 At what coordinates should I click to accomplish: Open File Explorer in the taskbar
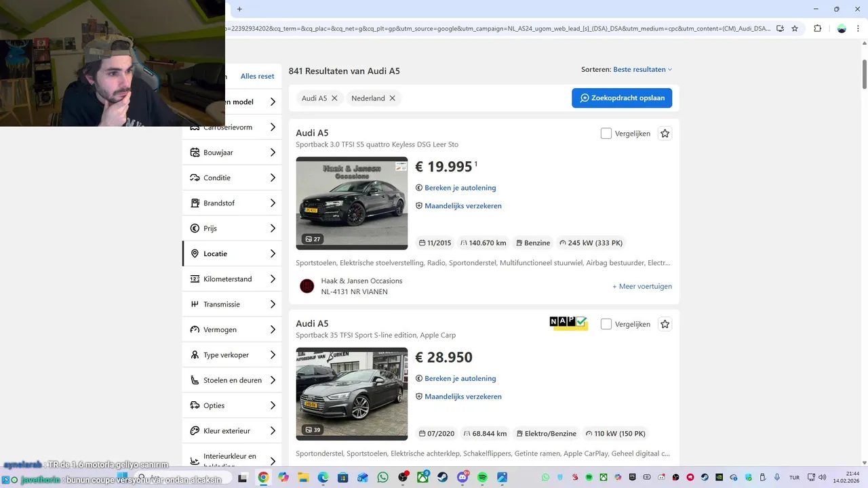303,477
